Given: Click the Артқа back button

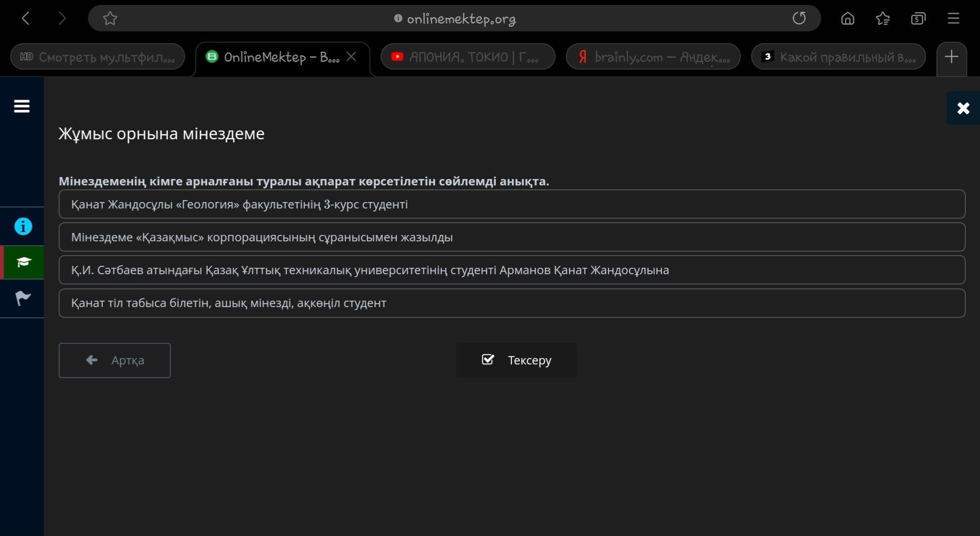Looking at the screenshot, I should point(115,360).
